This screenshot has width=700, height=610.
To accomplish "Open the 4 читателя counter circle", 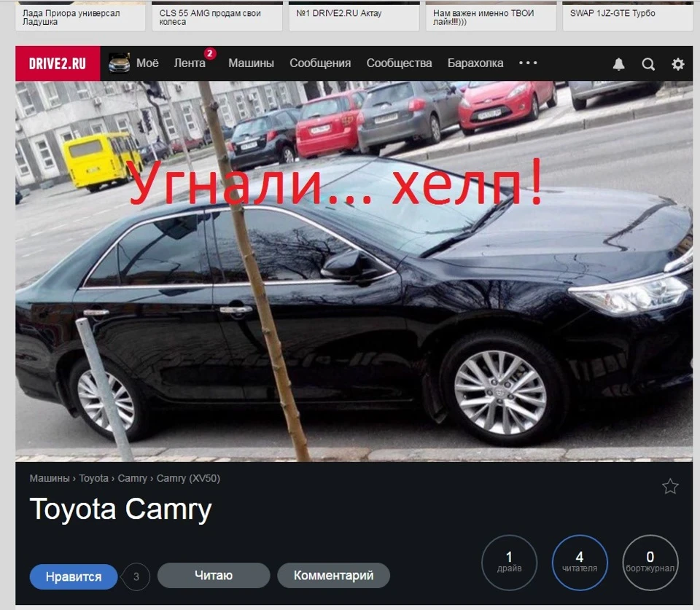I will click(x=580, y=562).
